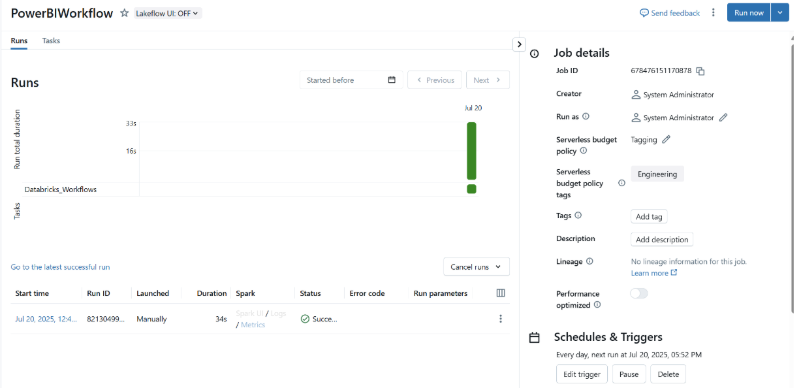The height and width of the screenshot is (388, 795).
Task: Go to the latest successful run
Action: (x=60, y=267)
